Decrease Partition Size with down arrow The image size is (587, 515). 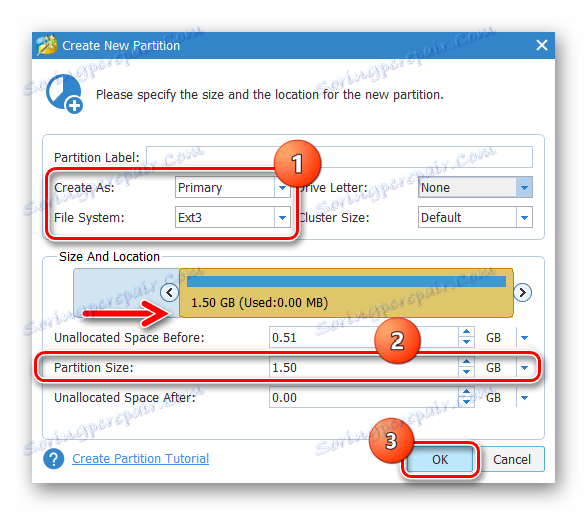point(466,372)
